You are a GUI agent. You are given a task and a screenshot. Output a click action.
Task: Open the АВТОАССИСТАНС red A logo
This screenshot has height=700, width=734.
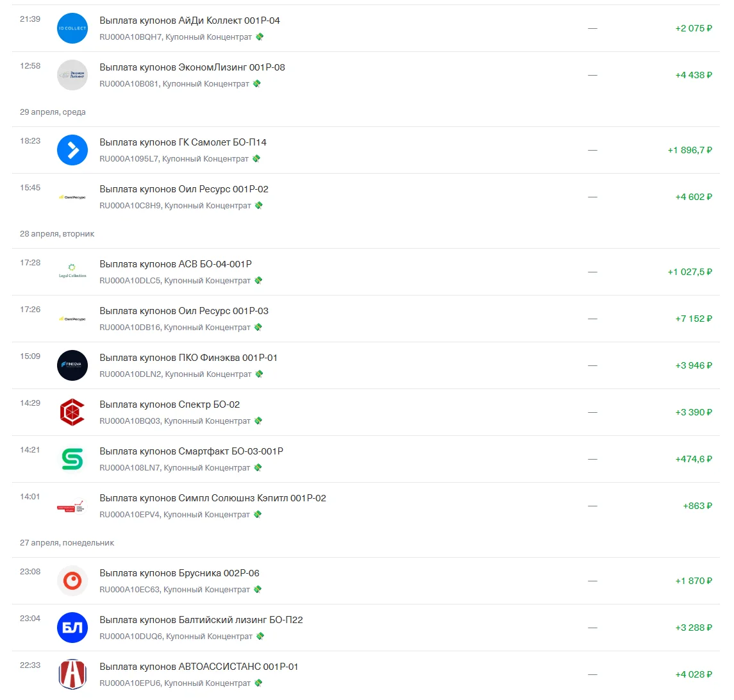pyautogui.click(x=72, y=674)
